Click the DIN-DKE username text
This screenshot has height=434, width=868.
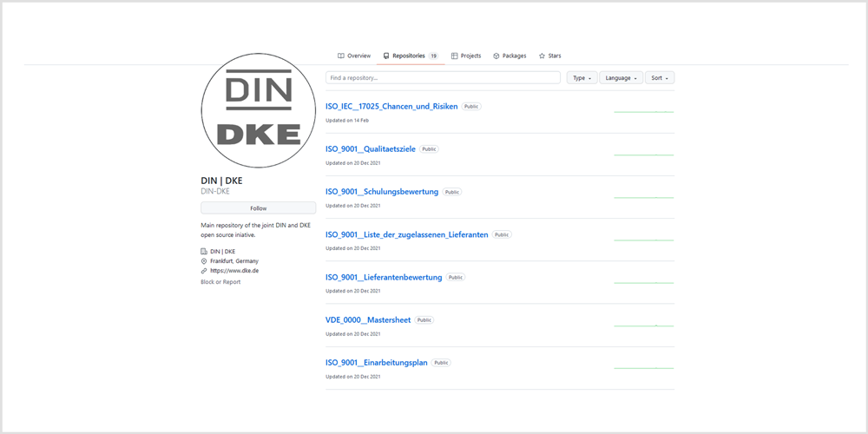tap(215, 192)
